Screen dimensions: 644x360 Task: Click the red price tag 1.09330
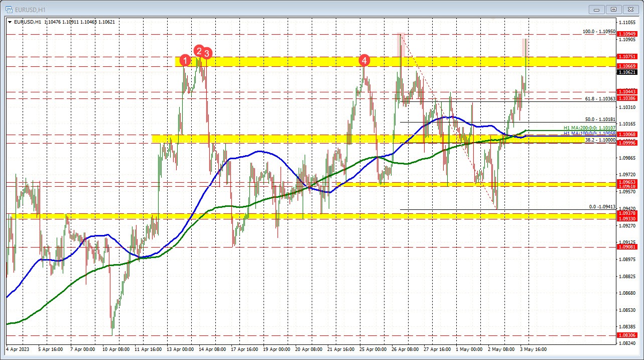(x=628, y=219)
